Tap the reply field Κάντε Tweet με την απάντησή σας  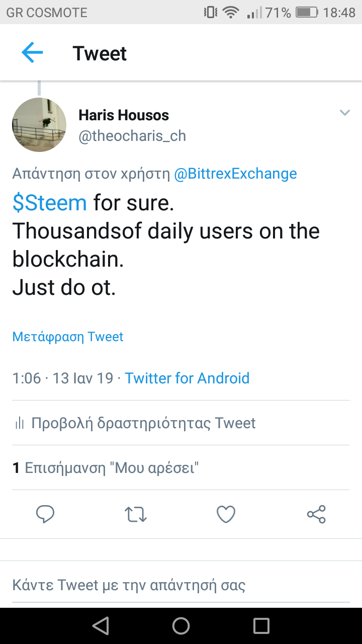tap(129, 585)
